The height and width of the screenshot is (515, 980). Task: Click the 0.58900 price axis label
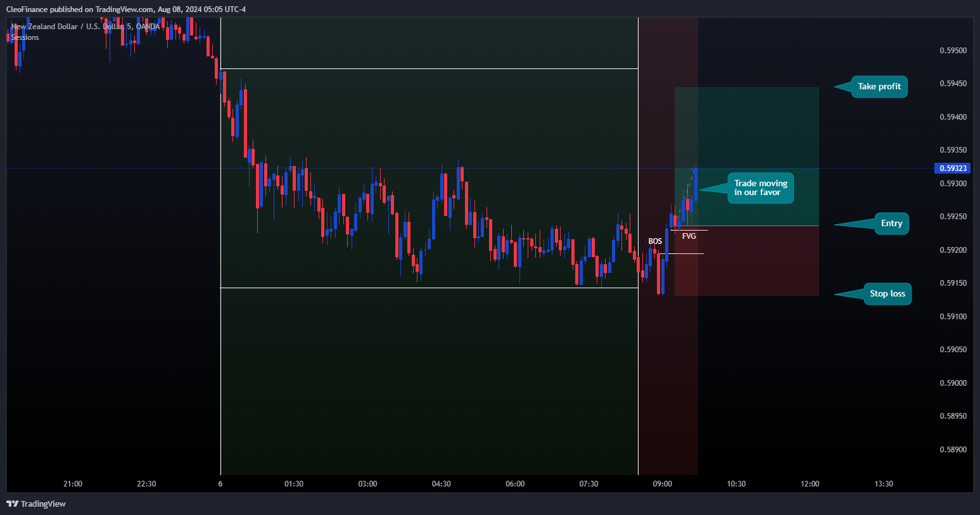pyautogui.click(x=953, y=450)
